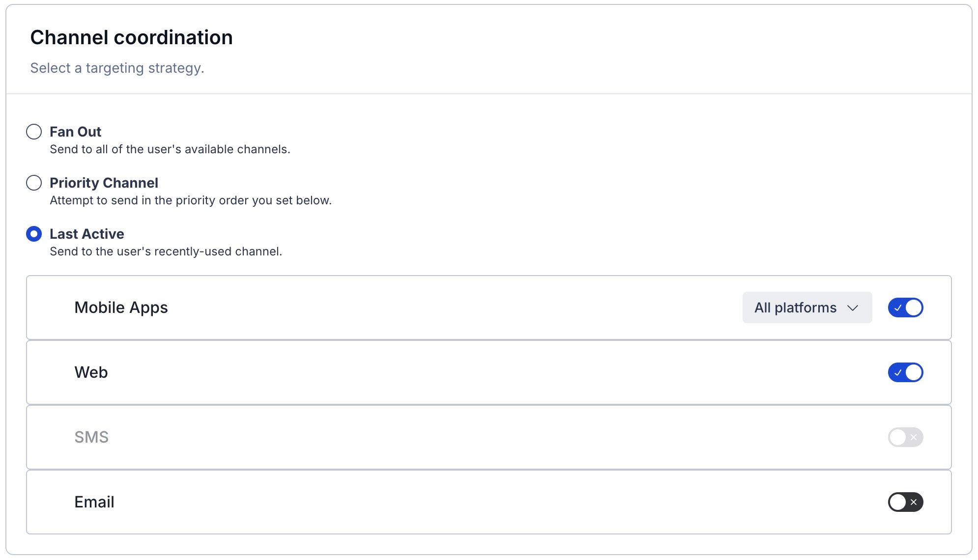The width and height of the screenshot is (978, 560).
Task: Turn off the Web channel toggle
Action: tap(905, 372)
